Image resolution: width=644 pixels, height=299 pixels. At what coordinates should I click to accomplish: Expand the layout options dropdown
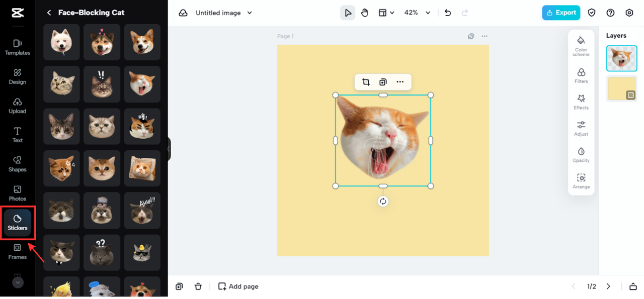[386, 13]
